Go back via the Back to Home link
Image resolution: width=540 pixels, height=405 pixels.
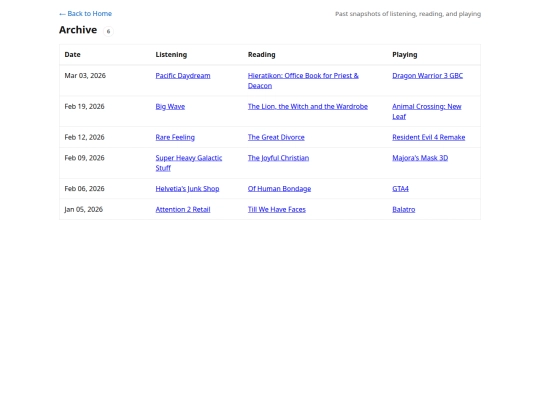coord(85,14)
